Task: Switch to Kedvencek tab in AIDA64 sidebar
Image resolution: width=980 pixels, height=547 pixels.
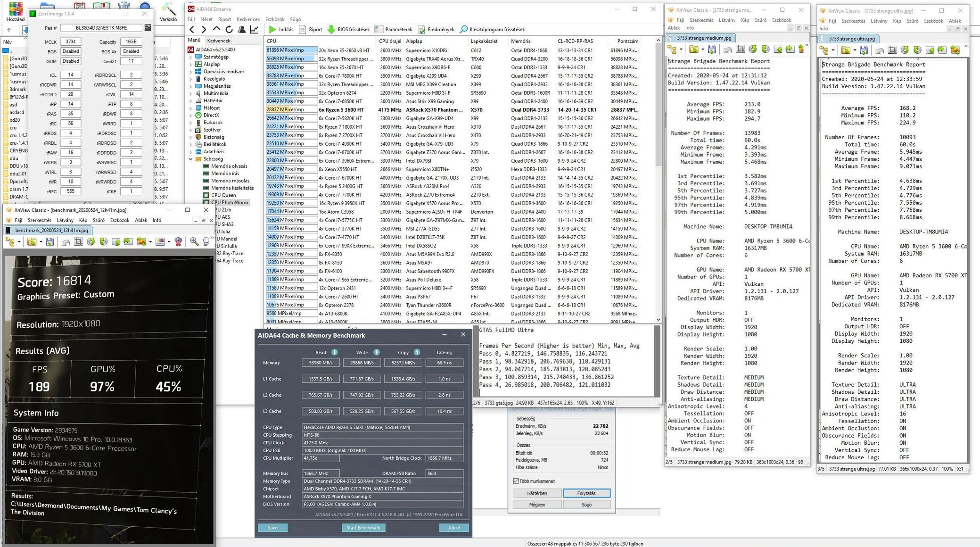Action: tap(219, 41)
